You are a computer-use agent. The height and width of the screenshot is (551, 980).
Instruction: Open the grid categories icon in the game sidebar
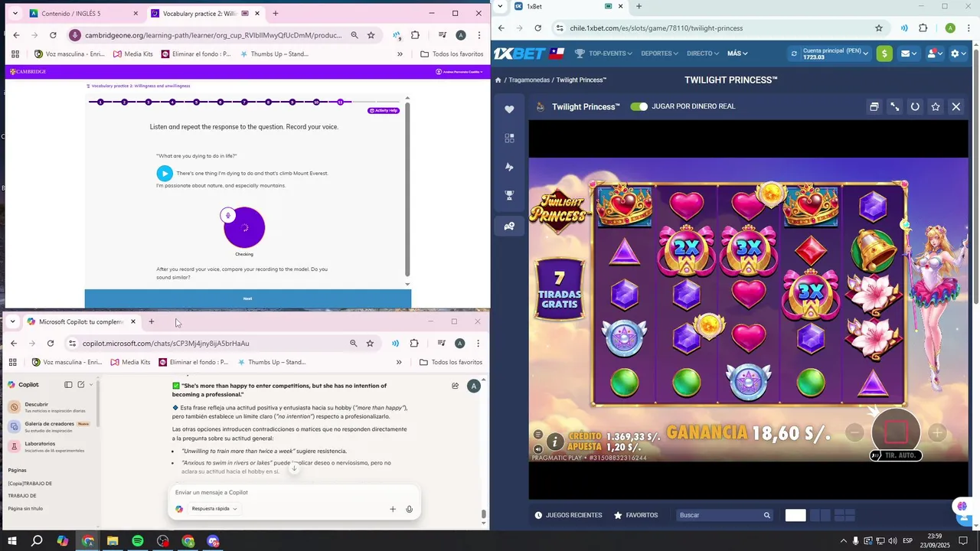click(x=509, y=139)
